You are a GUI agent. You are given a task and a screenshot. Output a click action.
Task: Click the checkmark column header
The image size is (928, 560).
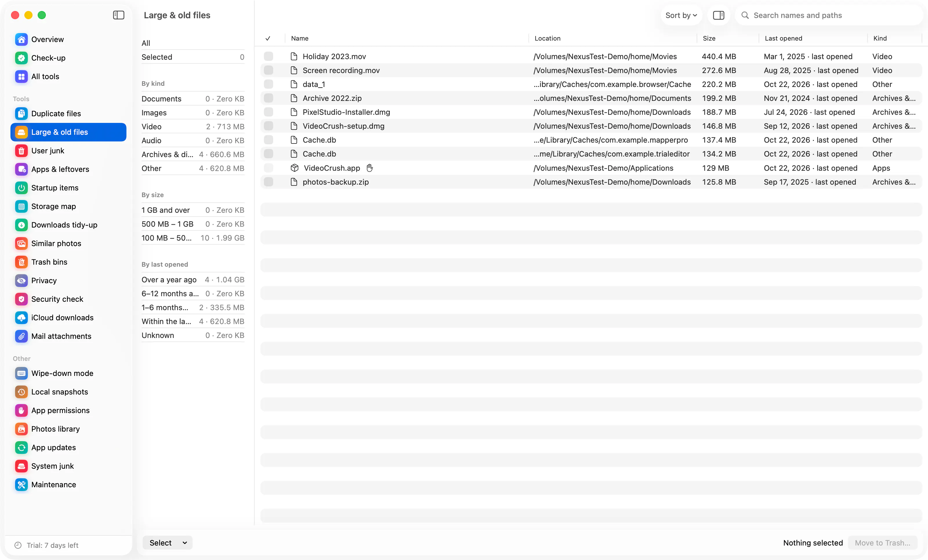coord(268,38)
